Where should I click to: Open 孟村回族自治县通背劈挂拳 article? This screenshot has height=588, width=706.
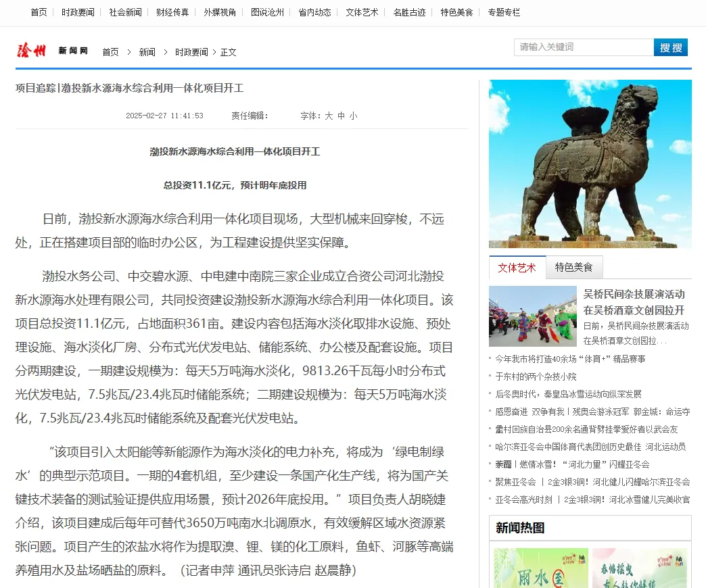tap(587, 429)
